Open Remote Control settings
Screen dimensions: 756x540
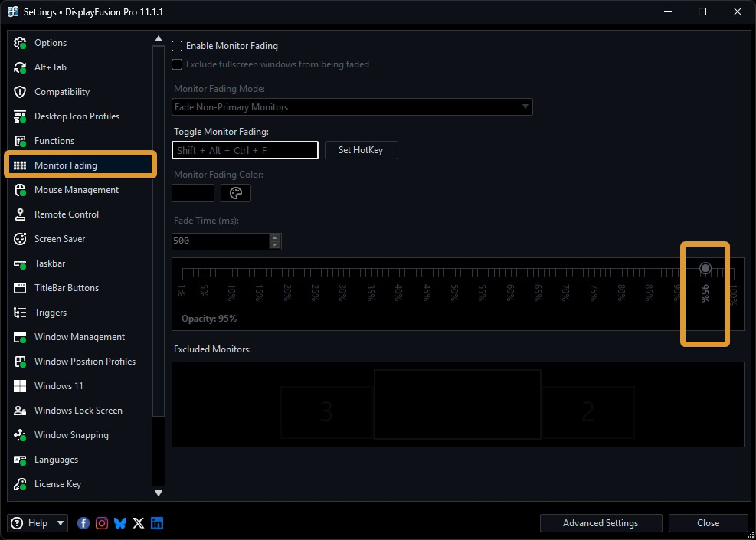(80, 214)
